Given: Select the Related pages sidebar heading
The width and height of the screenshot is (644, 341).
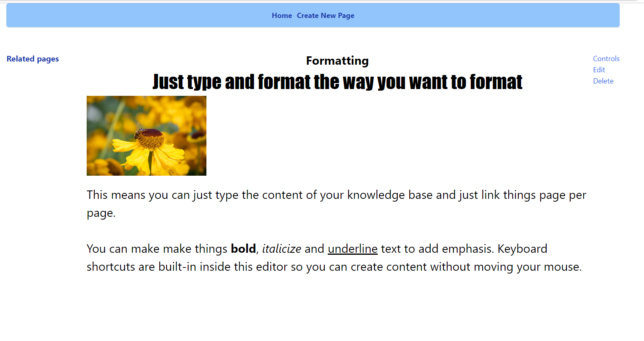Looking at the screenshot, I should tap(33, 59).
